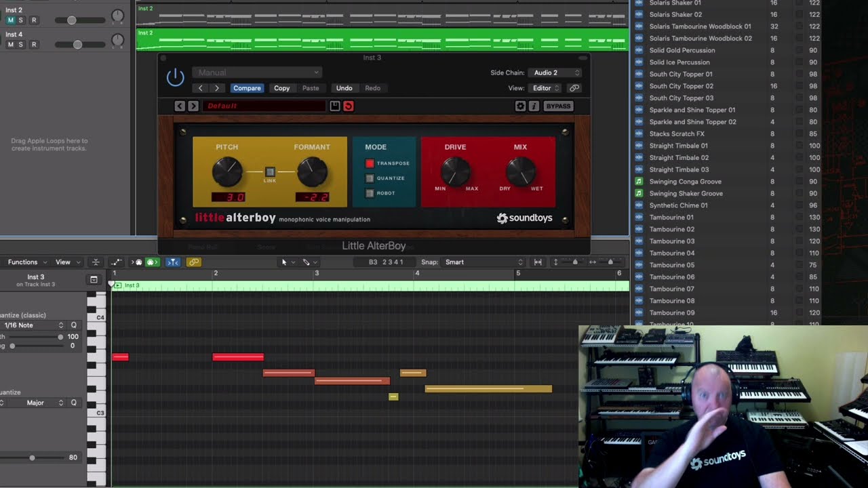Click the PITCH knob
Viewport: 868px width, 488px height.
click(227, 172)
